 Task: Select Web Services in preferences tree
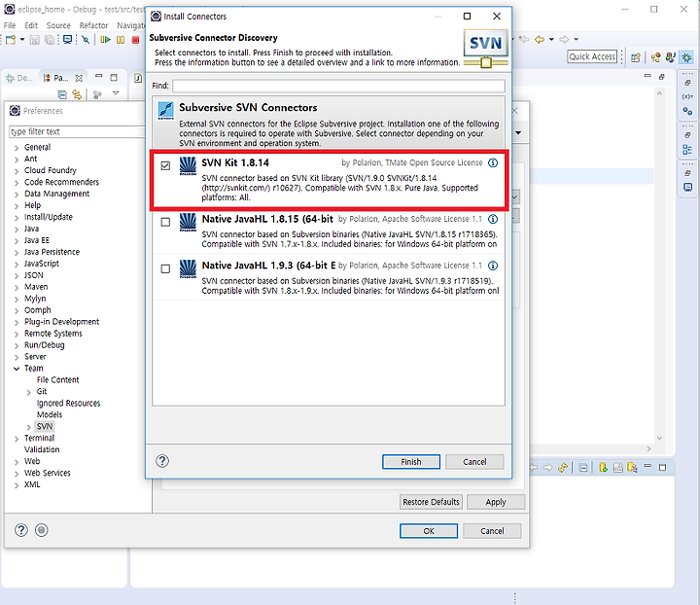point(48,473)
